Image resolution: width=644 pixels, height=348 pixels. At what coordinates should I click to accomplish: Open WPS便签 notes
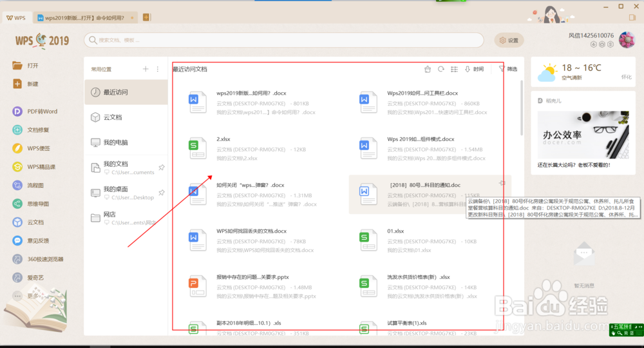31,148
